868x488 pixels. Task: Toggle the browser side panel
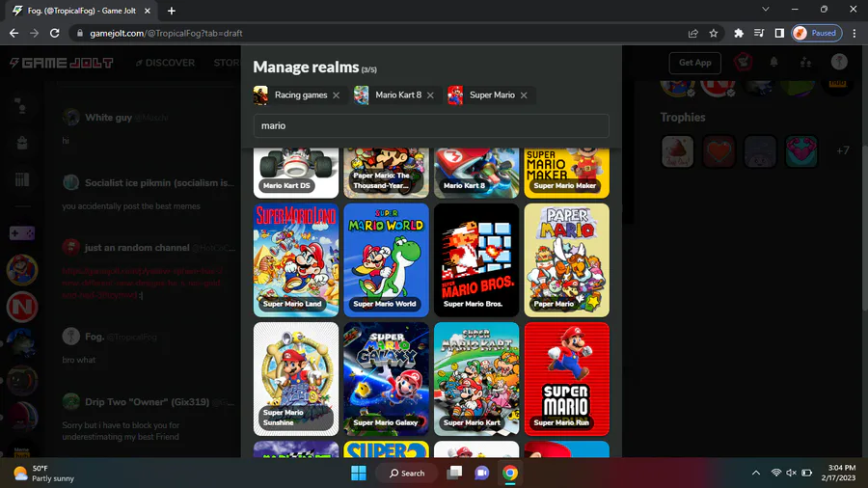[x=779, y=33]
